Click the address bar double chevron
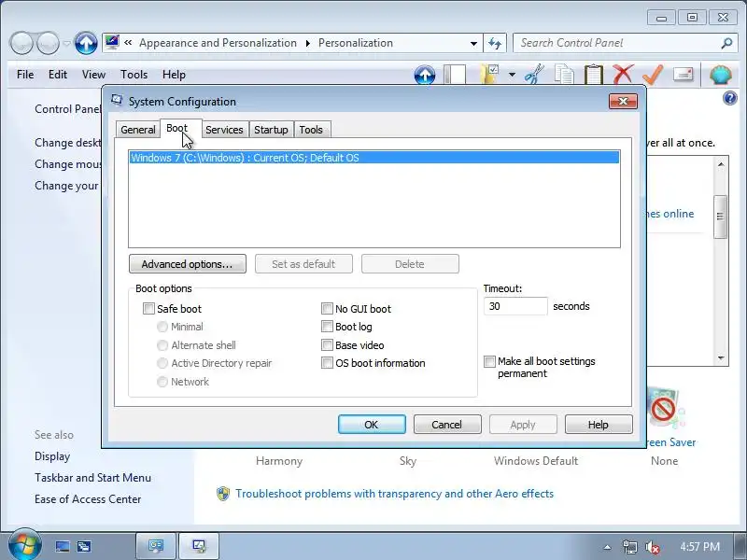Image resolution: width=747 pixels, height=560 pixels. 128,43
